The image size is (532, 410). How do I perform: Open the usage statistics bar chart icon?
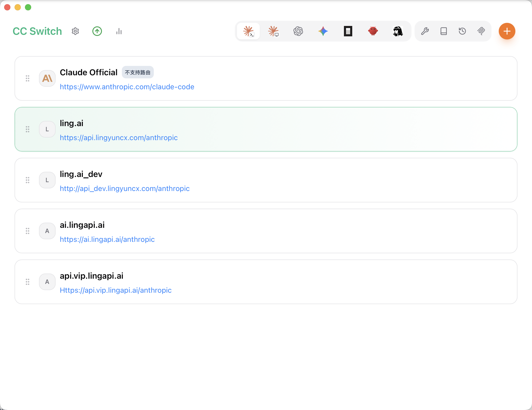pos(119,31)
